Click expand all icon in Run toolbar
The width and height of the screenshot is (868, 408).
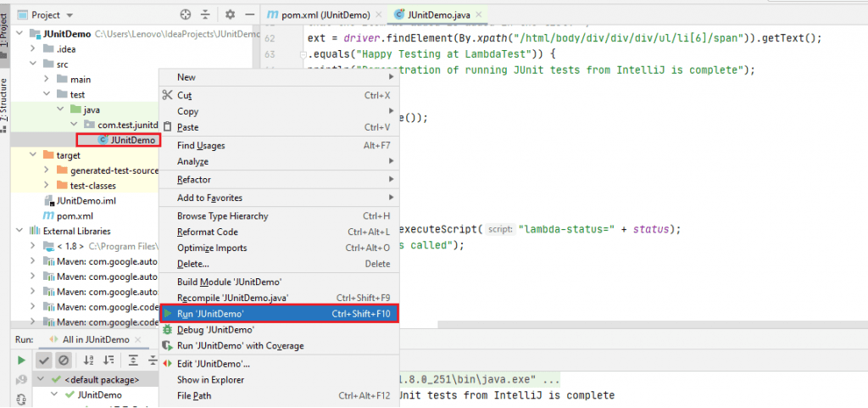pos(133,360)
